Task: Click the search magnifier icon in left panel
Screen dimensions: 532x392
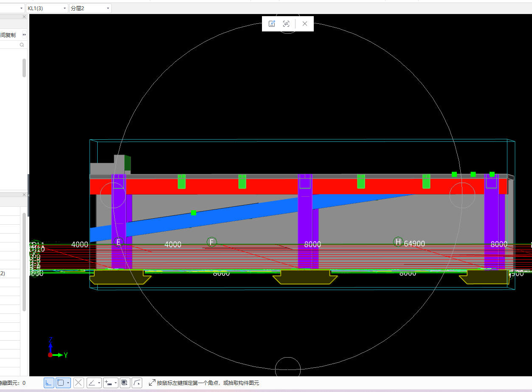Action: click(x=22, y=45)
